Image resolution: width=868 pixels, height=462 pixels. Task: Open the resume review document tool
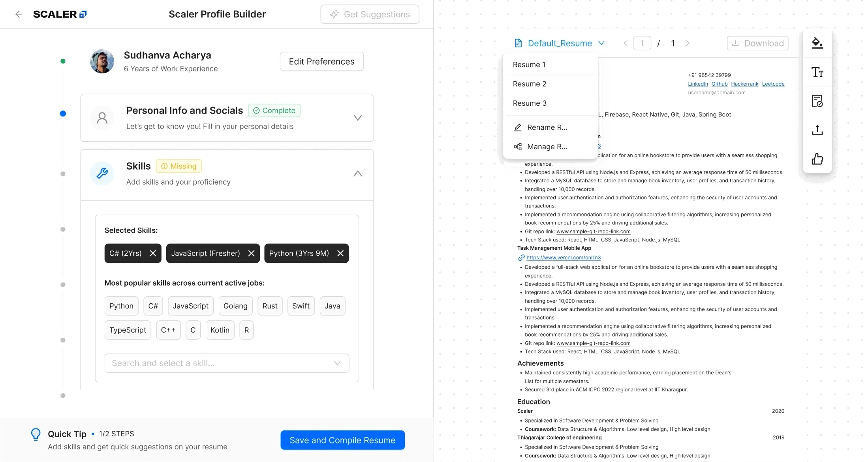(817, 101)
